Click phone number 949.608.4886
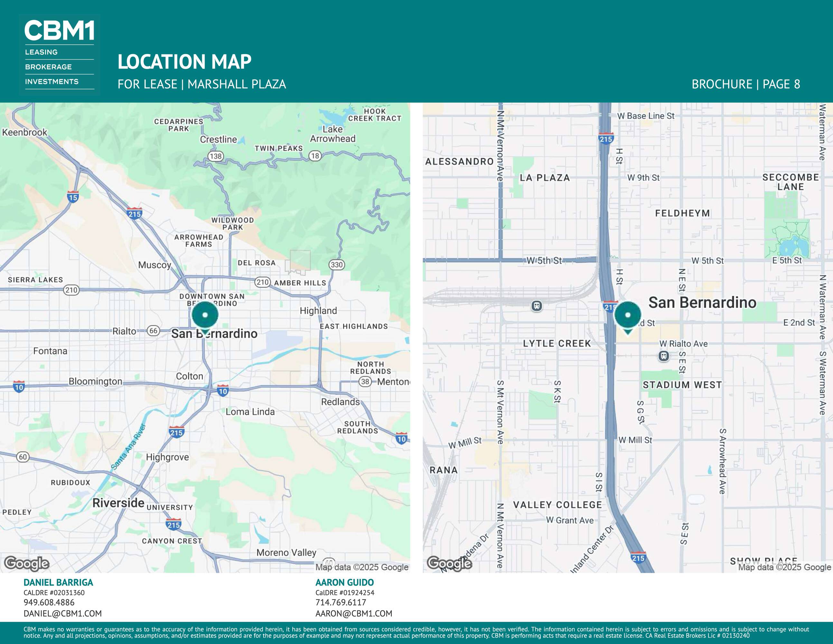Viewport: 833px width, 644px height. click(x=49, y=602)
